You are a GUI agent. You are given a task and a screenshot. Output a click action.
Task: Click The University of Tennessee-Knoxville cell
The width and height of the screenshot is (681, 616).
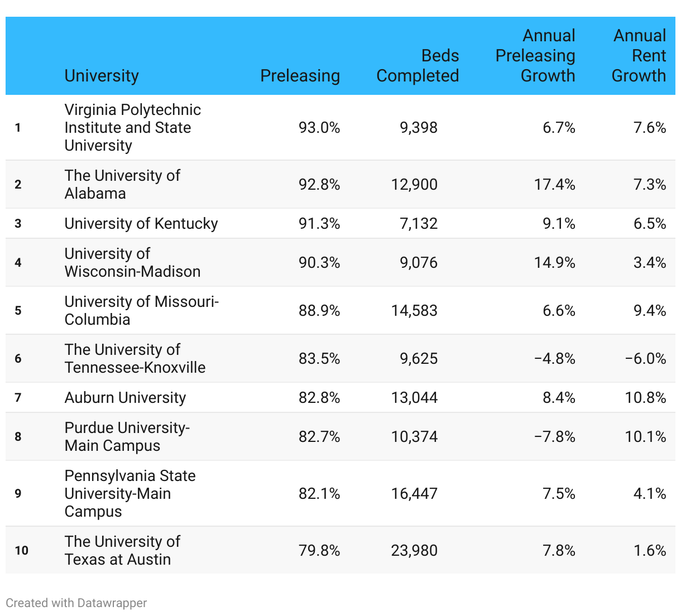click(x=135, y=359)
